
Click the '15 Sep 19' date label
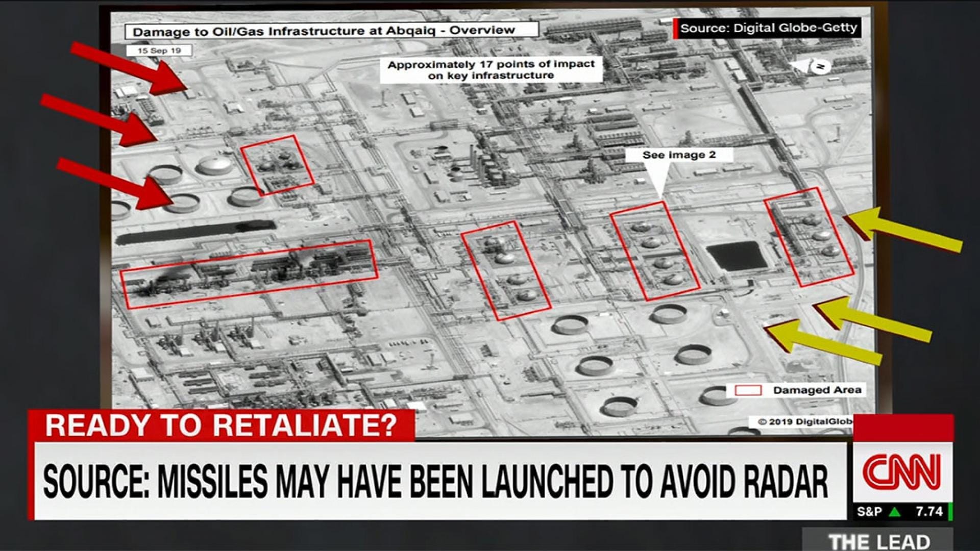[159, 51]
